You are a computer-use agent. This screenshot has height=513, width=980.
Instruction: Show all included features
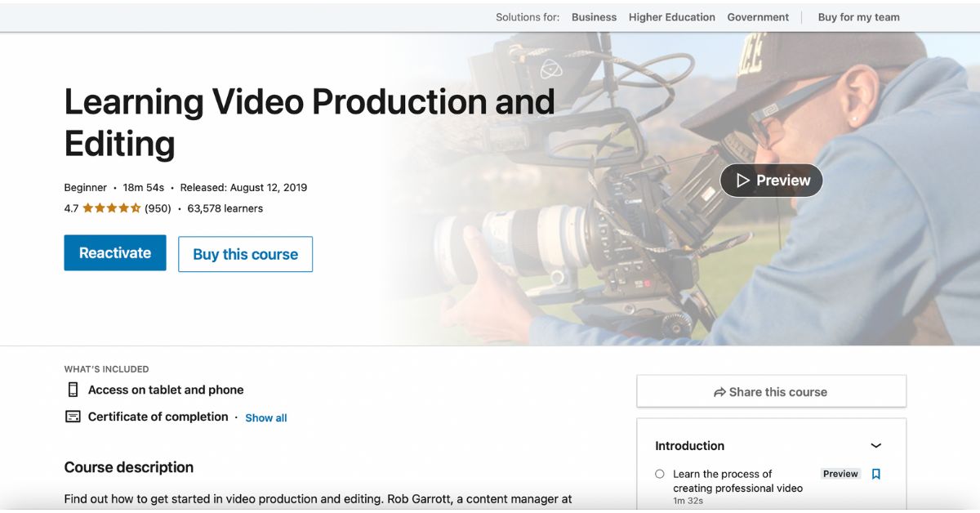[x=265, y=417]
